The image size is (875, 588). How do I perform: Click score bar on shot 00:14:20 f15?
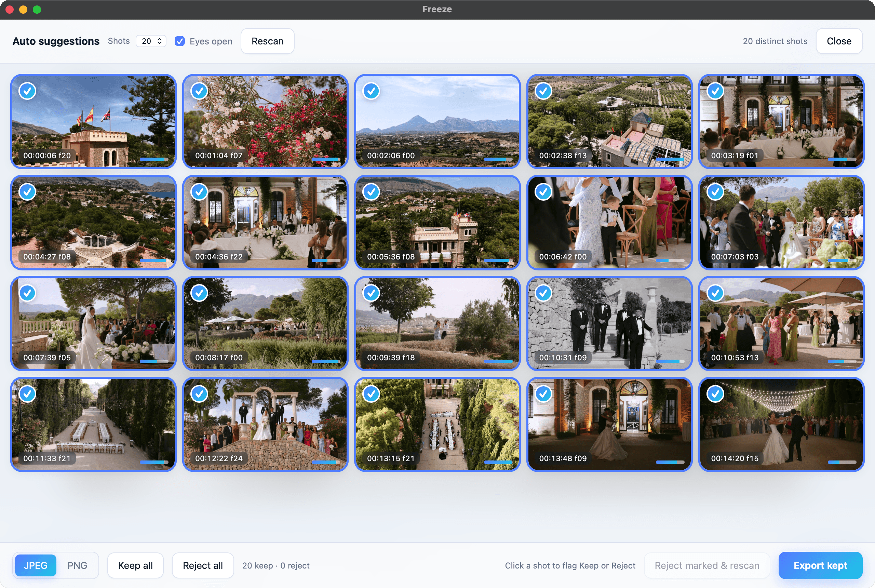[842, 462]
